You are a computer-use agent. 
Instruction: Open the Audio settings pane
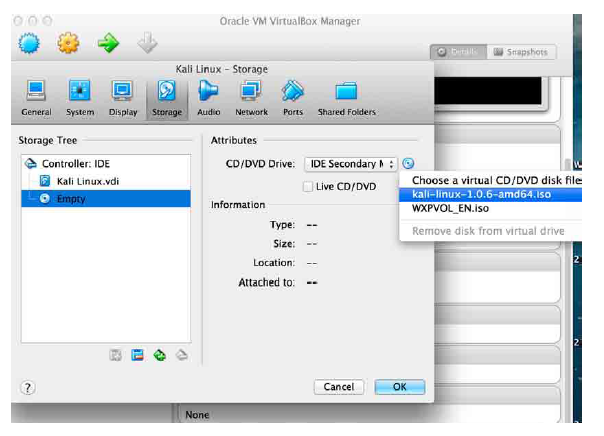(x=208, y=98)
